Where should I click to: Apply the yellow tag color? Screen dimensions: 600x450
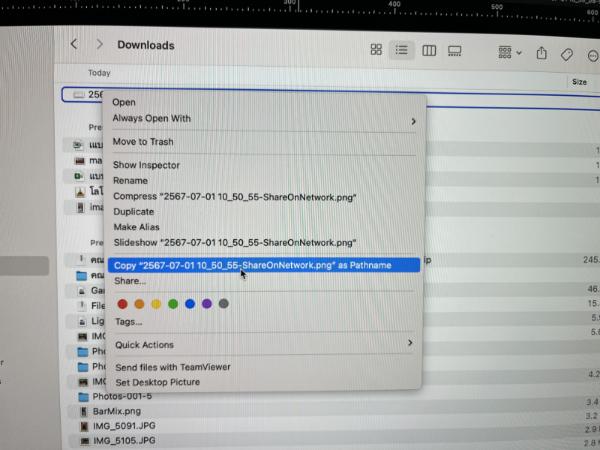pyautogui.click(x=156, y=304)
